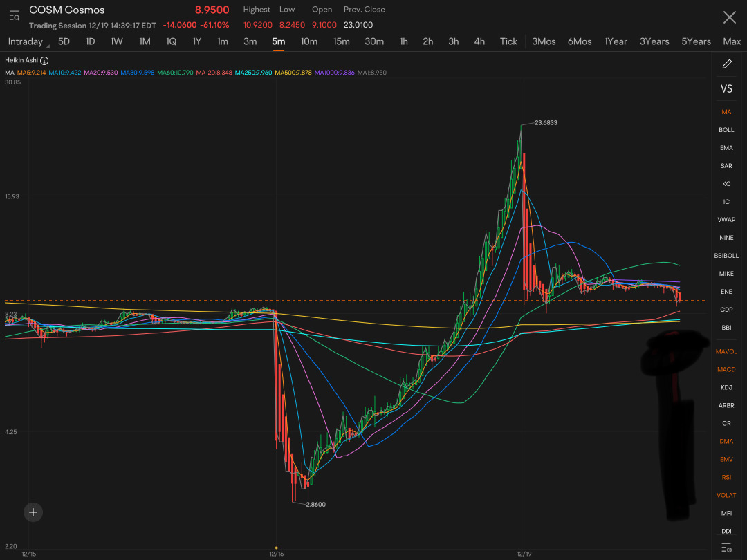Viewport: 747px width, 560px height.
Task: Show the 1Year range
Action: [616, 41]
